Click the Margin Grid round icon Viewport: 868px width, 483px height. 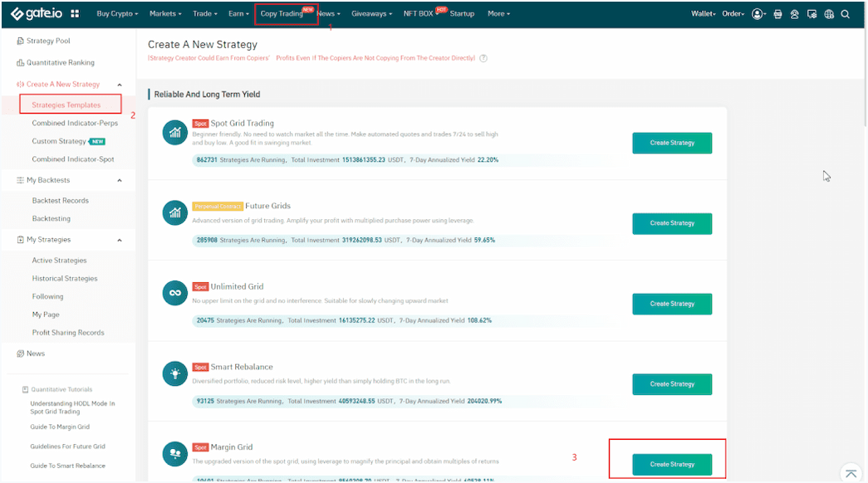[175, 454]
